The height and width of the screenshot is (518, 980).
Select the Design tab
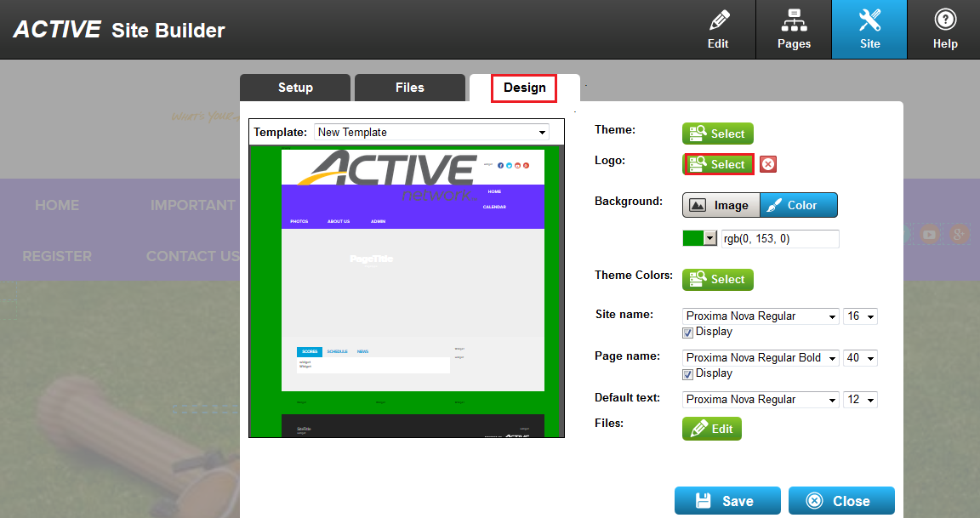point(524,88)
